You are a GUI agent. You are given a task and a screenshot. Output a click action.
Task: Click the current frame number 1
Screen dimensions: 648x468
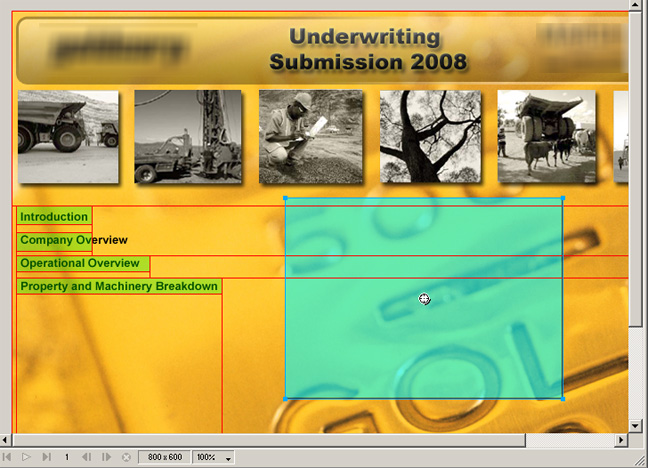(67, 457)
